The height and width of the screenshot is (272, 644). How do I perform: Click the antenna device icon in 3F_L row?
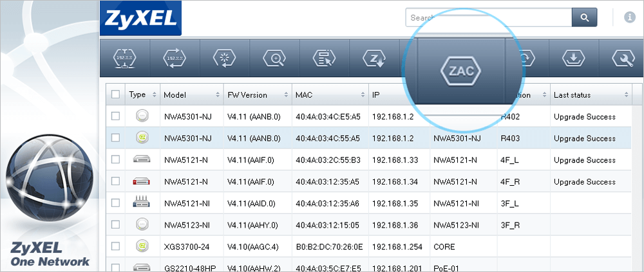coord(142,202)
